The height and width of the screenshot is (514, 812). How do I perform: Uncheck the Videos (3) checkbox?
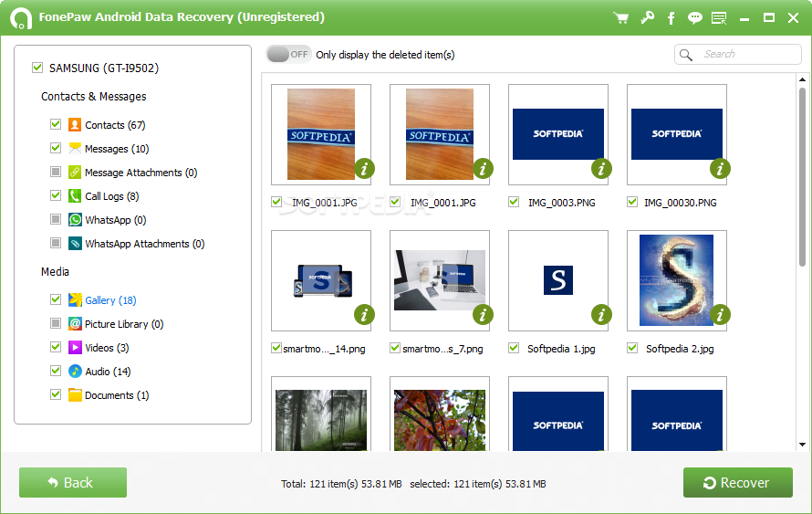(x=56, y=347)
